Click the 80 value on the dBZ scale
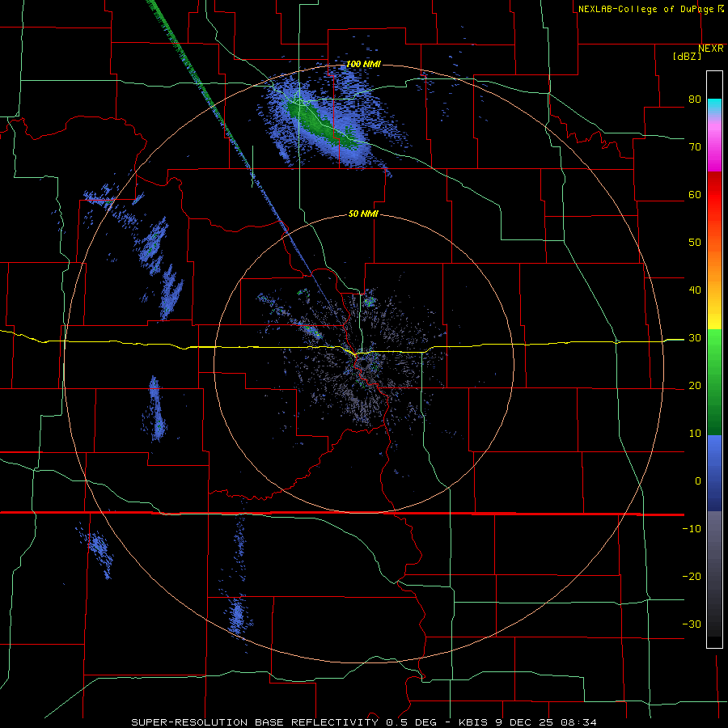Image resolution: width=728 pixels, height=728 pixels. click(695, 99)
